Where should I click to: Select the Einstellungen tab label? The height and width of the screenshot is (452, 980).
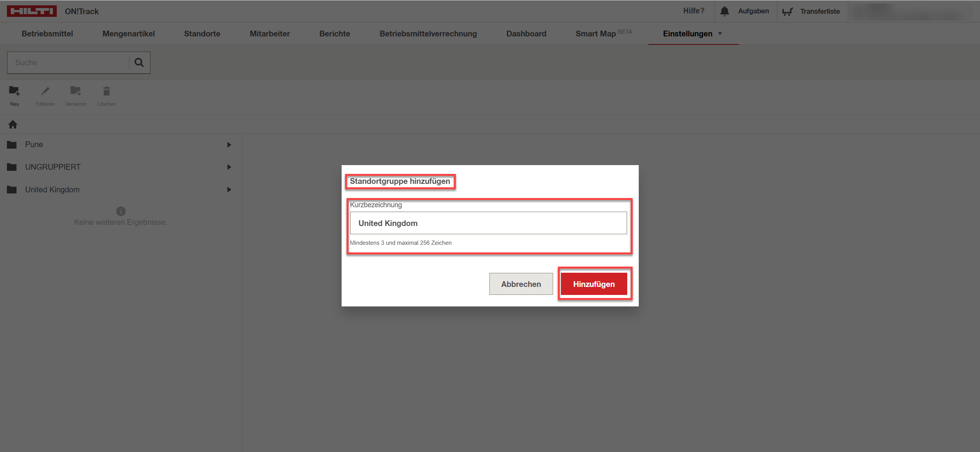click(x=687, y=34)
